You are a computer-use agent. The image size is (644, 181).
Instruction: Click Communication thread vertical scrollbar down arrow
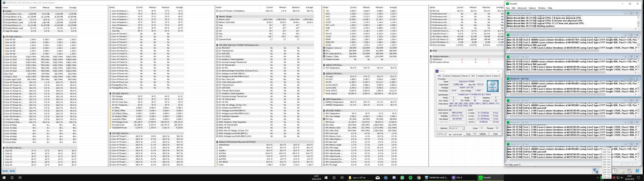pyautogui.click(x=638, y=26)
